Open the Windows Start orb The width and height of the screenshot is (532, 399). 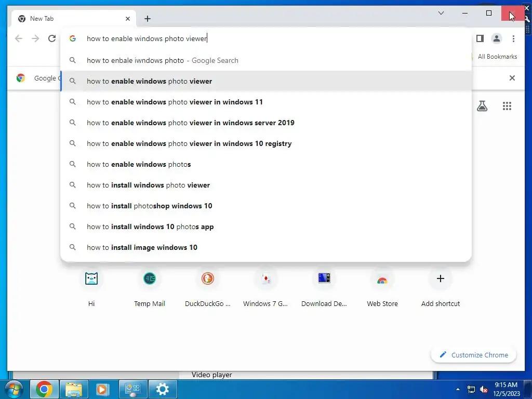(14, 389)
